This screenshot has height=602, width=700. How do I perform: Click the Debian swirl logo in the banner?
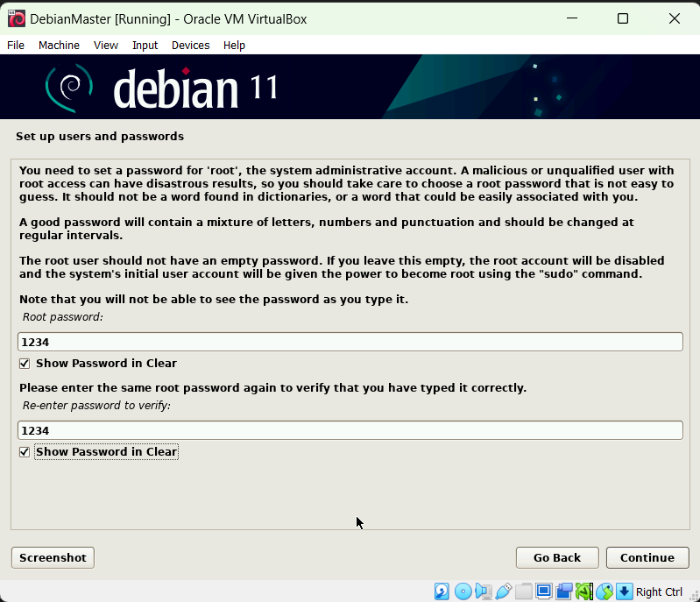click(x=69, y=87)
